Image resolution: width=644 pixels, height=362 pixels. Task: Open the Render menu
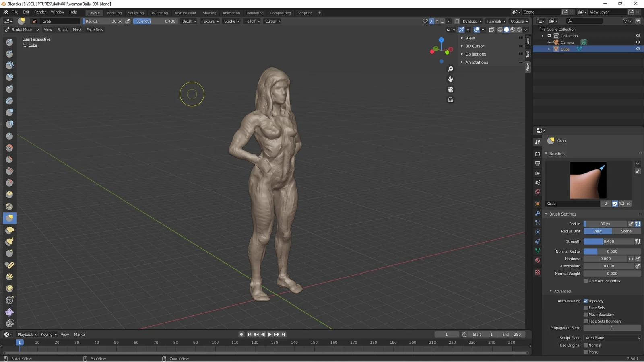(x=40, y=12)
